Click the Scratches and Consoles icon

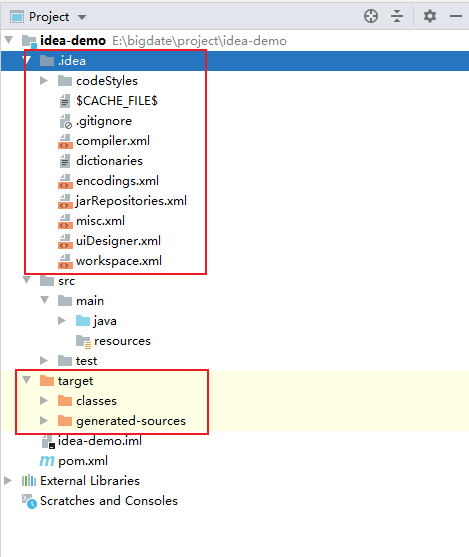[x=29, y=501]
